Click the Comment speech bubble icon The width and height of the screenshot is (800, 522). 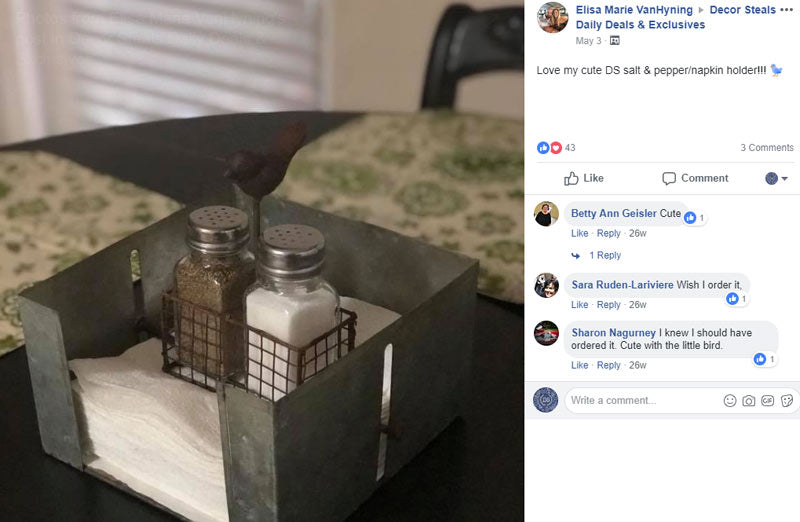(x=669, y=178)
